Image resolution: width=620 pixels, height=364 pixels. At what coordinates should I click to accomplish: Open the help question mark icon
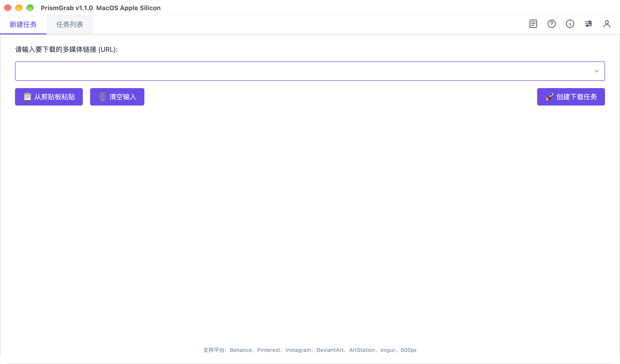[552, 24]
